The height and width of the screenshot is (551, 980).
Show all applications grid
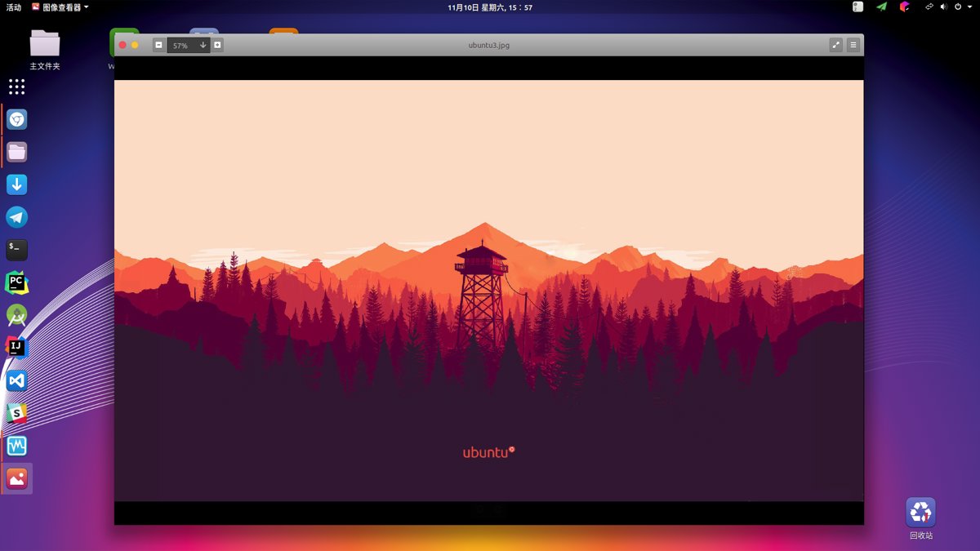[17, 87]
